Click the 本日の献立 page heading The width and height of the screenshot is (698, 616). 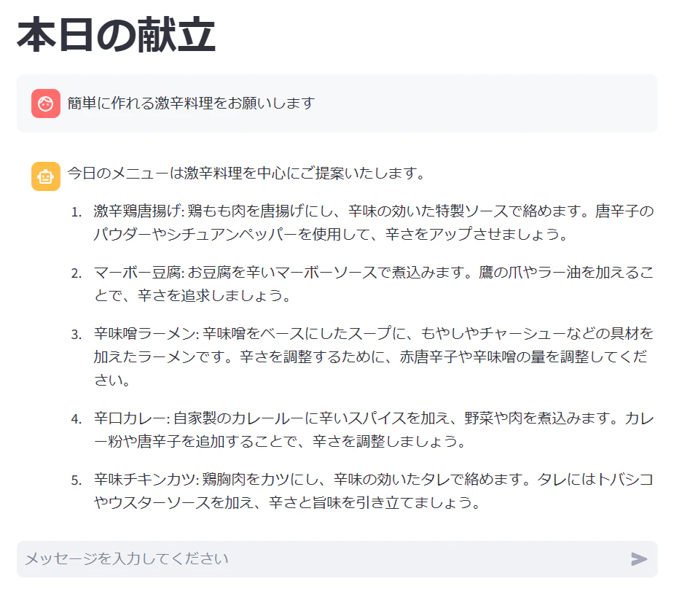coord(116,35)
